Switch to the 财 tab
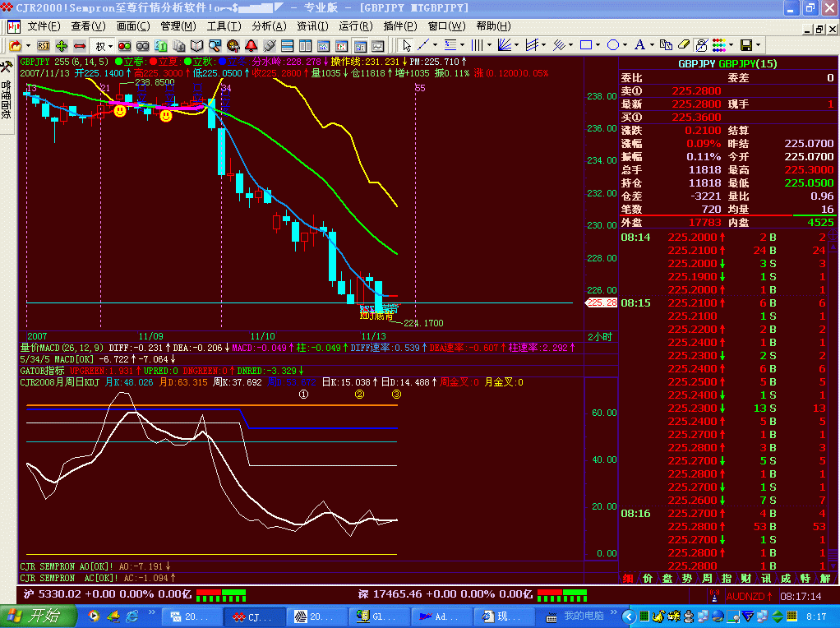This screenshot has width=840, height=628. (746, 579)
